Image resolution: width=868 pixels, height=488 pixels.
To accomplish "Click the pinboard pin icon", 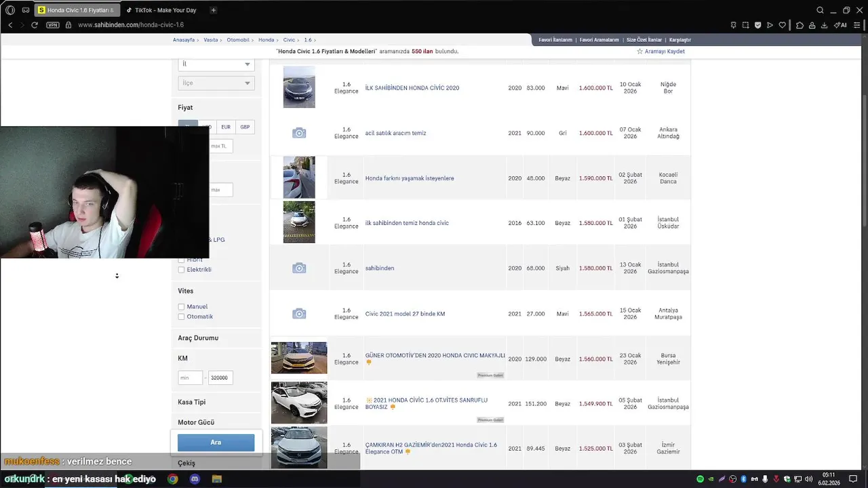I will click(x=733, y=25).
